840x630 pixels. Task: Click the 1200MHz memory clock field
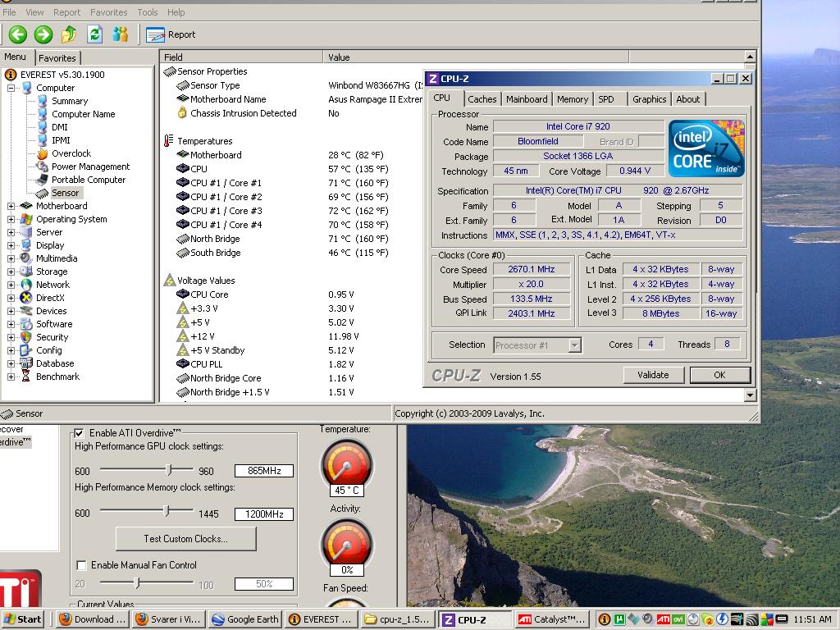pos(264,514)
